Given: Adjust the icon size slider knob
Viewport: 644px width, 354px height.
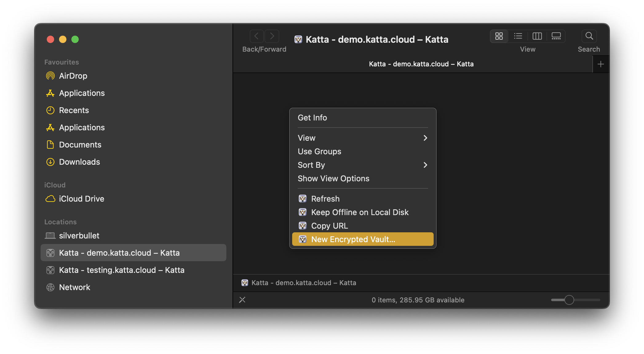Looking at the screenshot, I should coord(569,300).
